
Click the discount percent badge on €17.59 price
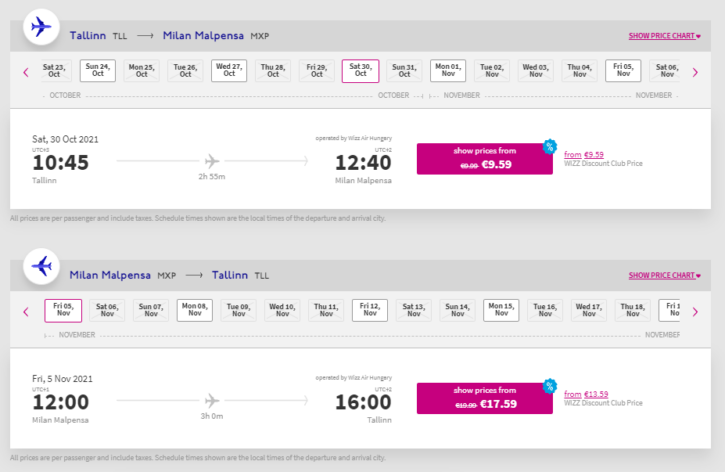(549, 386)
